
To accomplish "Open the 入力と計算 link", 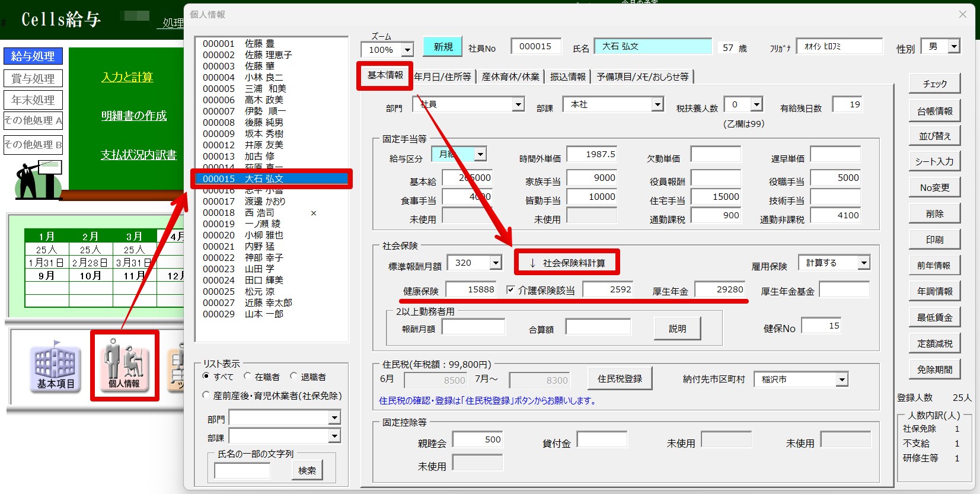I will coord(127,77).
